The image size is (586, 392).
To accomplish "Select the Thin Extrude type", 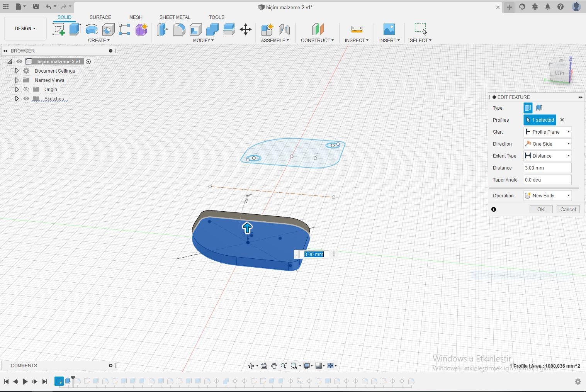I will click(539, 108).
